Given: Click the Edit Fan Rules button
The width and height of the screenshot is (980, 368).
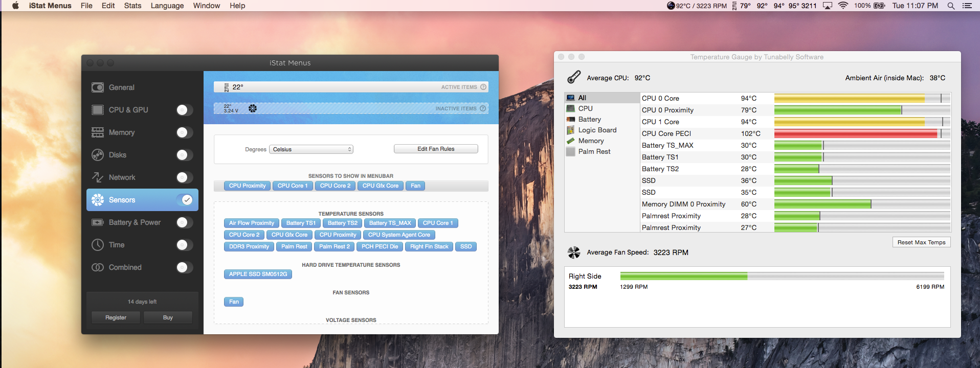Looking at the screenshot, I should coord(436,149).
